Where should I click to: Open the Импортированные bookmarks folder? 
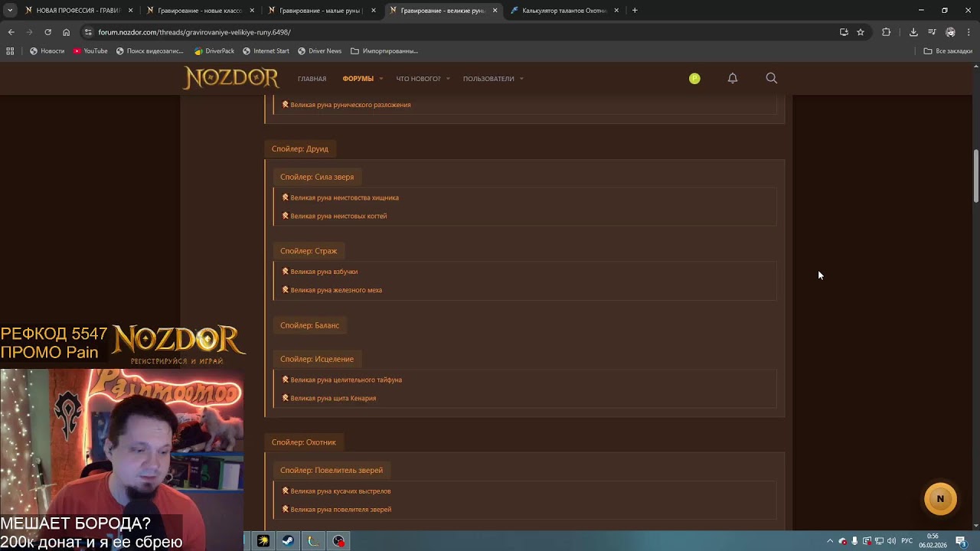pyautogui.click(x=384, y=51)
